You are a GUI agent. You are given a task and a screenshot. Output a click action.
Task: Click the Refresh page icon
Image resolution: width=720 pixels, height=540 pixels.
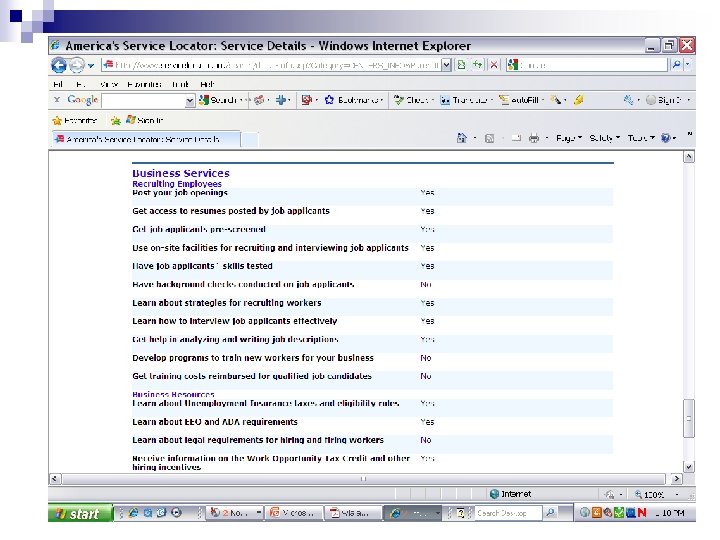click(478, 65)
